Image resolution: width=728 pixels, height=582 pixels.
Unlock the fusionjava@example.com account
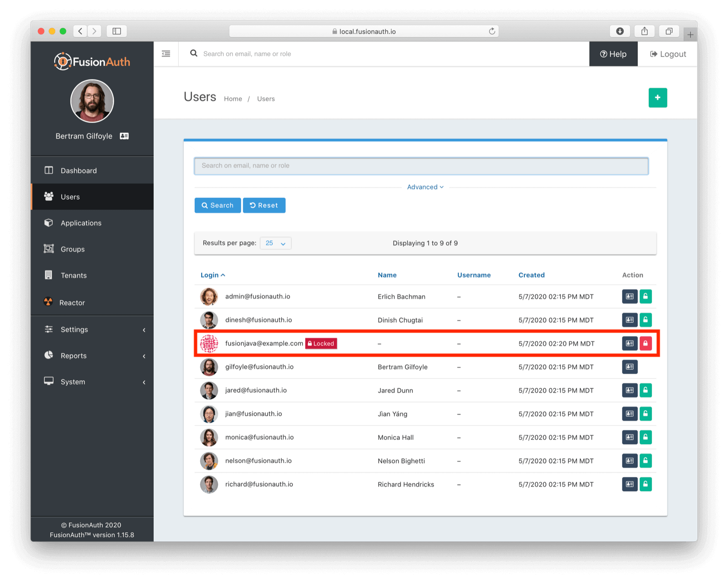click(x=646, y=343)
